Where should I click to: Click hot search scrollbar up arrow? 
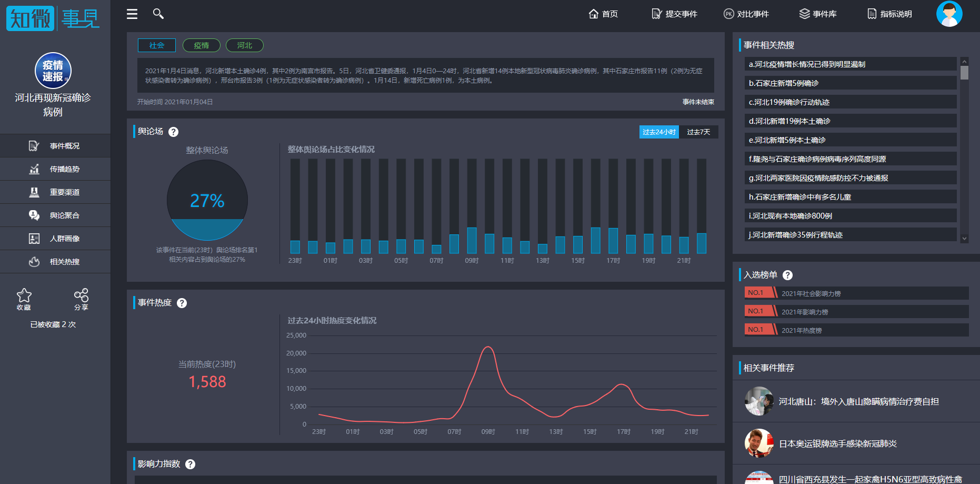point(964,61)
